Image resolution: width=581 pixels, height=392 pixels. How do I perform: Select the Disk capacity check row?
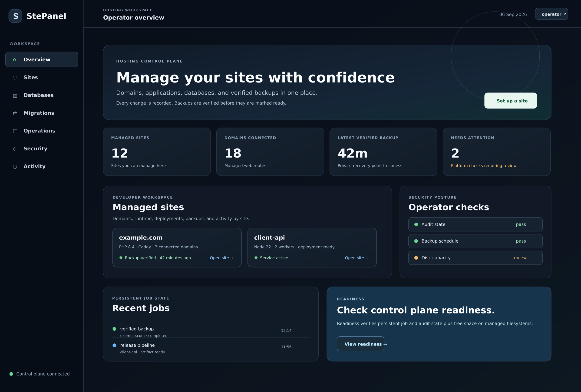[475, 258]
